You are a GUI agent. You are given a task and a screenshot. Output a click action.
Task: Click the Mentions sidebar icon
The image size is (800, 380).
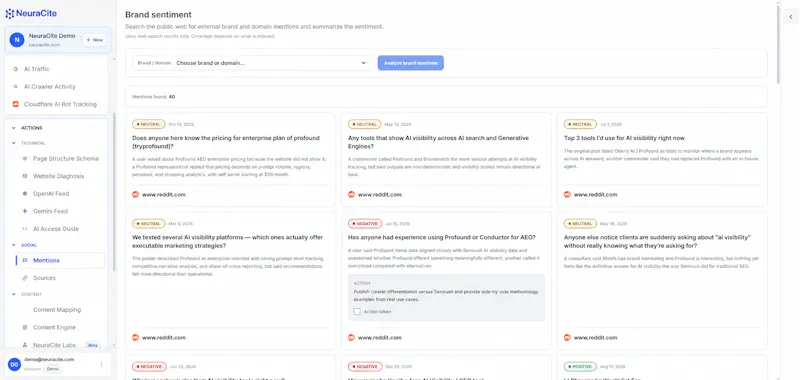click(x=25, y=261)
